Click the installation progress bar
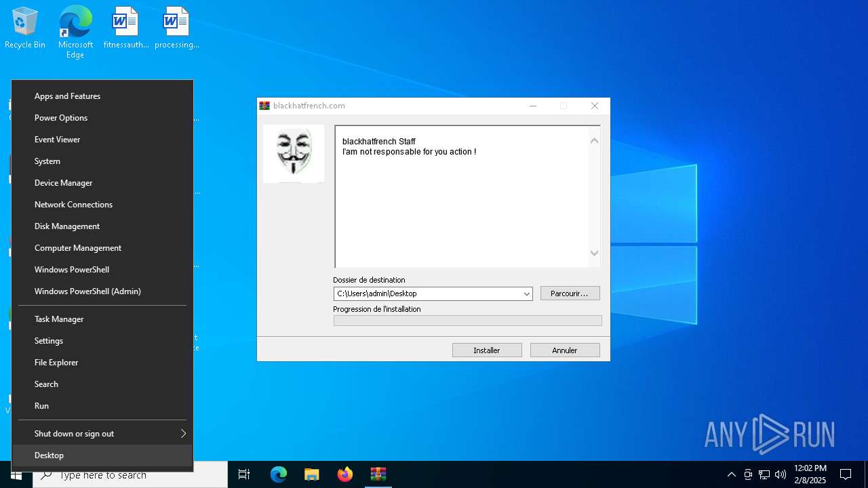The image size is (868, 488). pyautogui.click(x=467, y=321)
